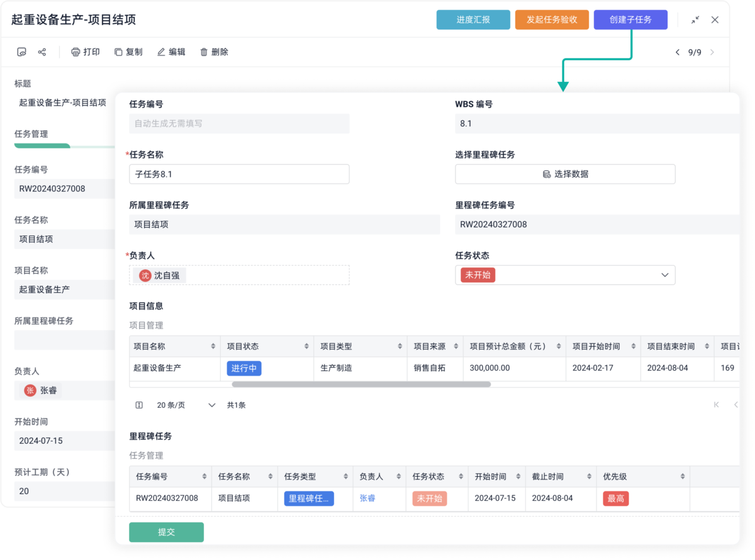Sort by 项目开始时间 column
755x560 pixels.
pos(633,347)
